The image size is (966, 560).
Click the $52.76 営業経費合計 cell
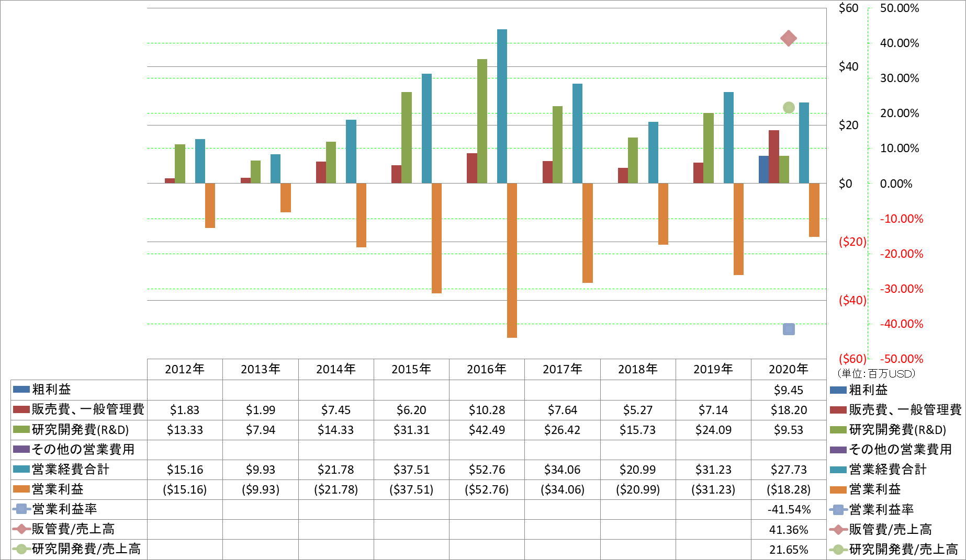pyautogui.click(x=487, y=470)
